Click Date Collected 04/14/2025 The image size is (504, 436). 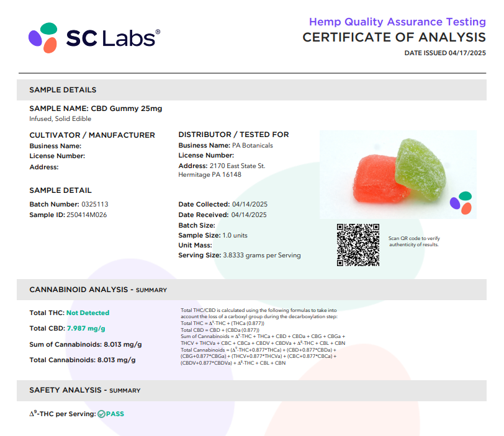click(223, 204)
